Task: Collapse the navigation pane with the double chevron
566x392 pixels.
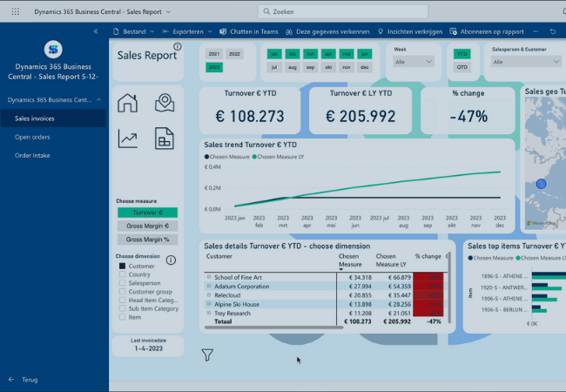Action: click(96, 31)
